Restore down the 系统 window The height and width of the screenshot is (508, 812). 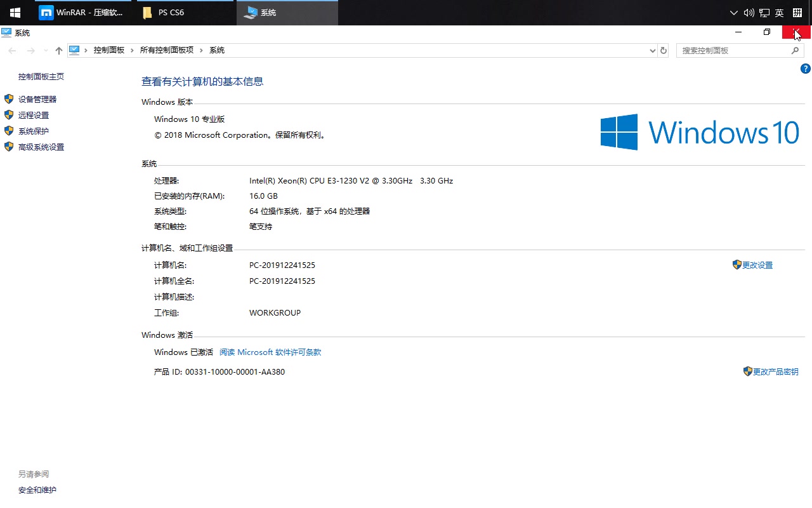click(x=767, y=32)
